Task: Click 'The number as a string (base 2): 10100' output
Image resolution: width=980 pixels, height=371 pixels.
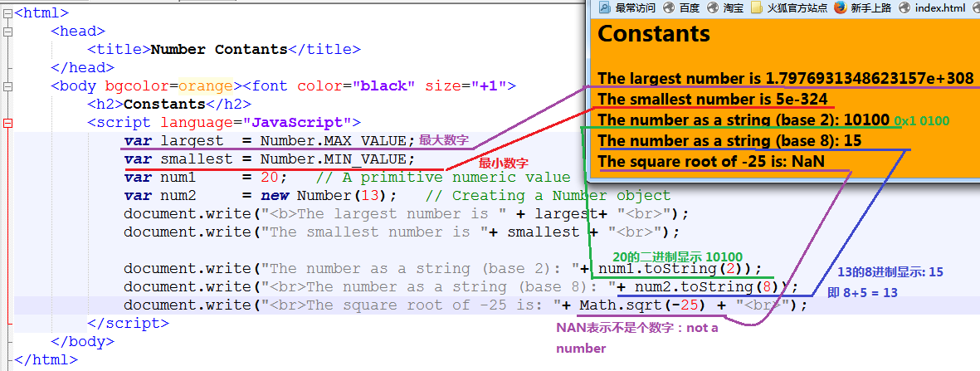Action: coord(744,120)
